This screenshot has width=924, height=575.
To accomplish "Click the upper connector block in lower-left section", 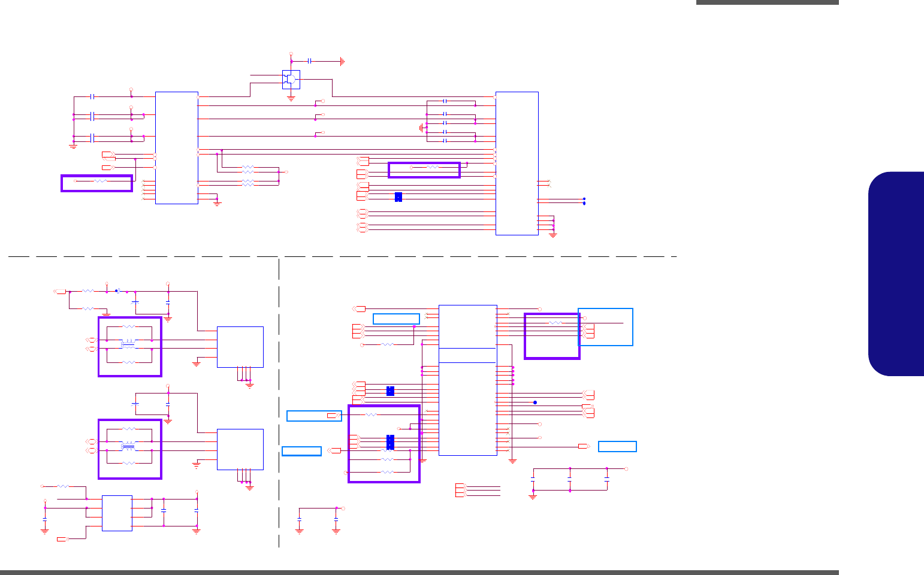I will (240, 347).
